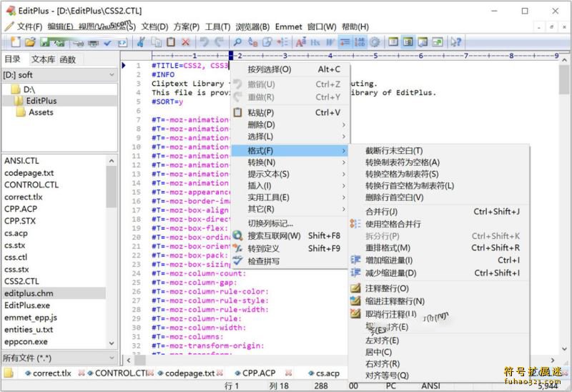Viewport: 572px width, 392px height.
Task: Open the 窗口(W) menu
Action: (322, 26)
